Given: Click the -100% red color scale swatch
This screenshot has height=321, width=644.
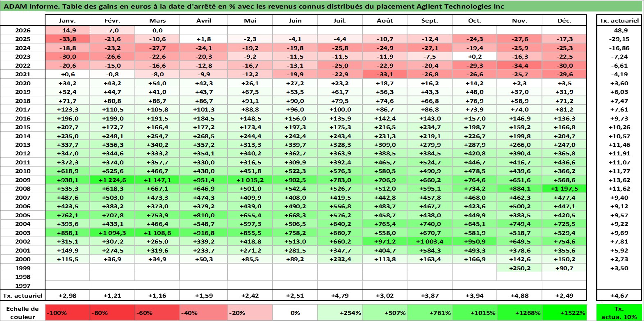Looking at the screenshot, I should 67,312.
